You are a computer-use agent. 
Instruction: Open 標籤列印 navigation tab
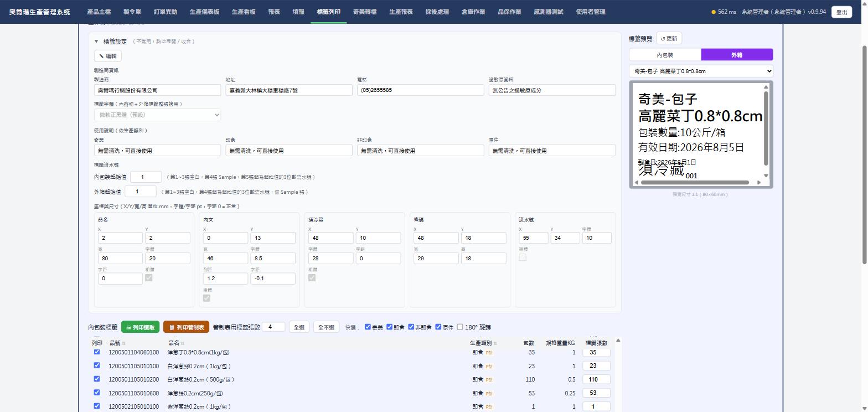tap(329, 12)
